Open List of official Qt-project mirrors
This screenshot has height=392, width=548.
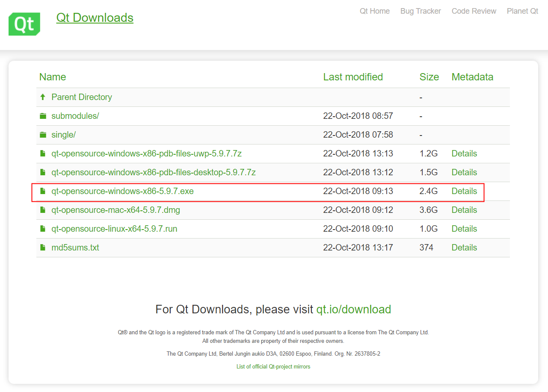coord(273,366)
